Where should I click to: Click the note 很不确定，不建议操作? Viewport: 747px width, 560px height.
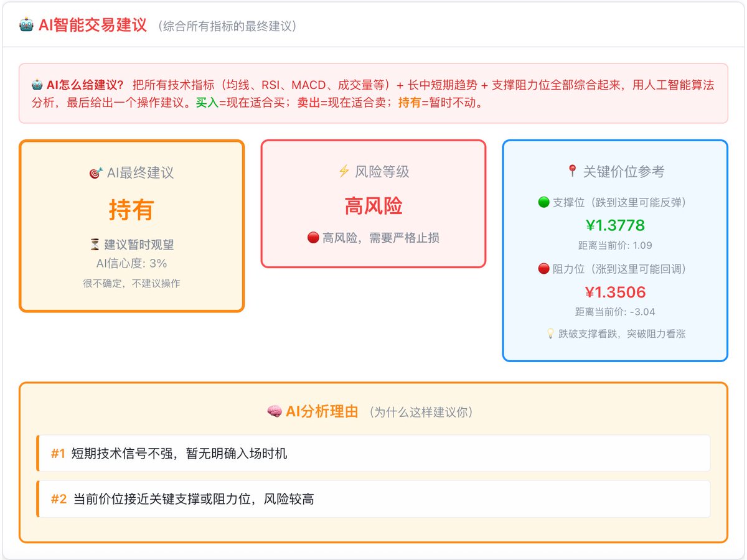click(131, 283)
